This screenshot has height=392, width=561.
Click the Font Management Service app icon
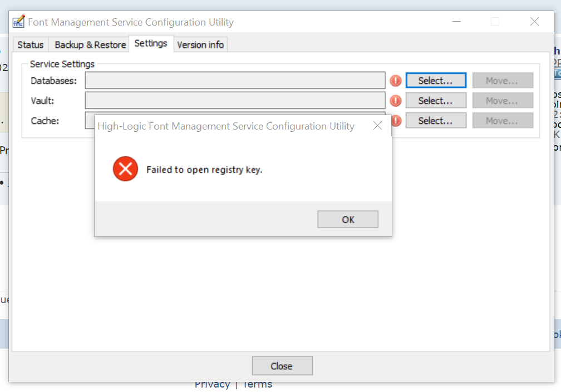tap(18, 22)
